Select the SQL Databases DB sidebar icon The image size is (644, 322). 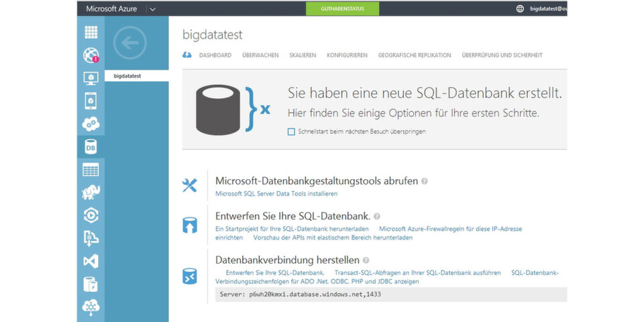coord(91,147)
